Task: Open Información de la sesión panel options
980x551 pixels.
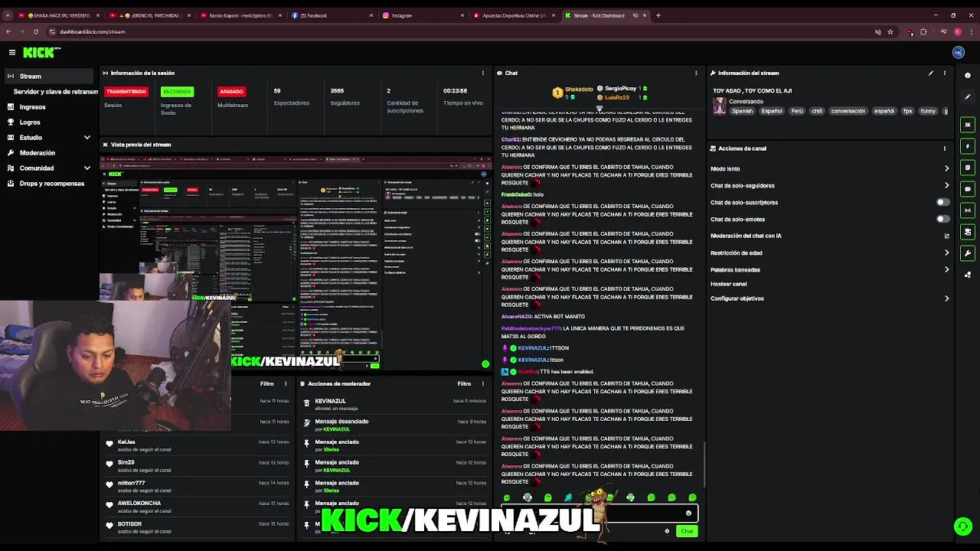Action: (482, 73)
